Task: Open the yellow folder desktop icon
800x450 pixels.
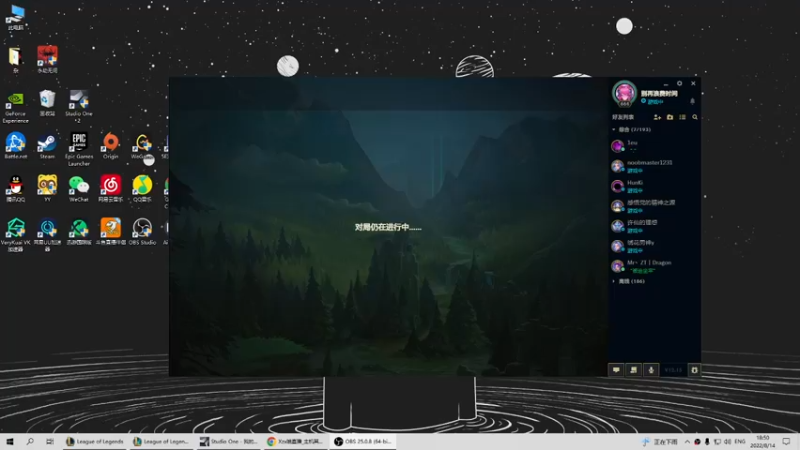Action: 15,60
